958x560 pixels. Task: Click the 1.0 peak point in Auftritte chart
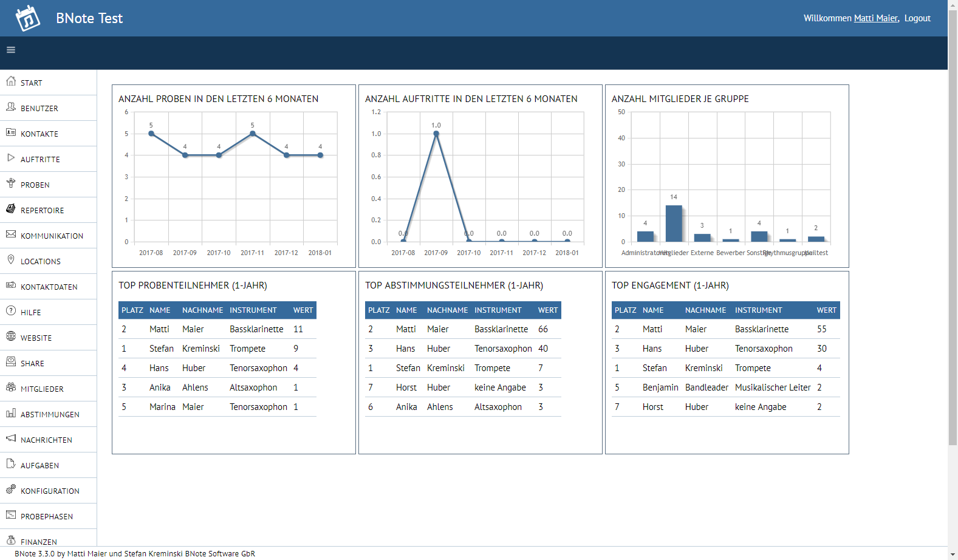436,134
